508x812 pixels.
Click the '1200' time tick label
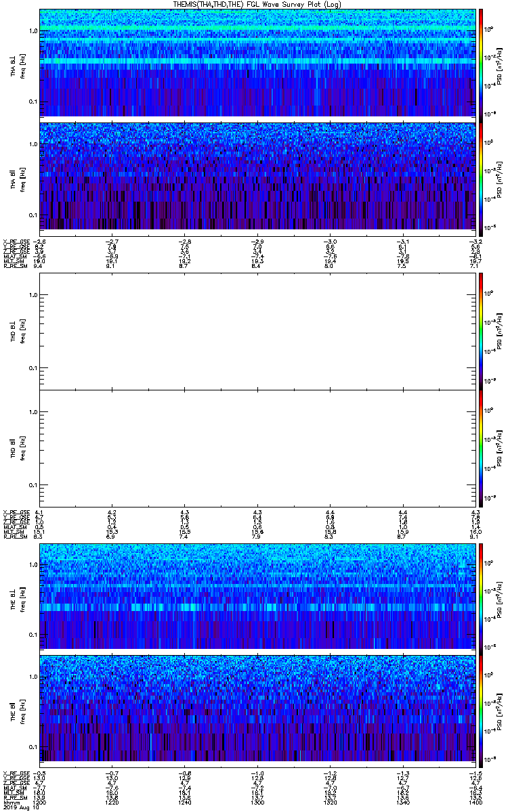pyautogui.click(x=40, y=801)
